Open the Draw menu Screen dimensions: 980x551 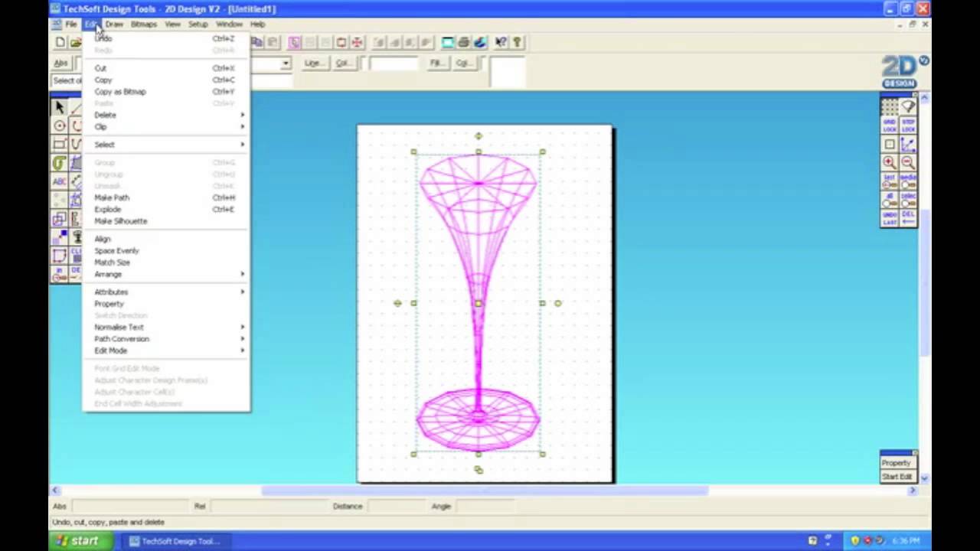pyautogui.click(x=114, y=24)
